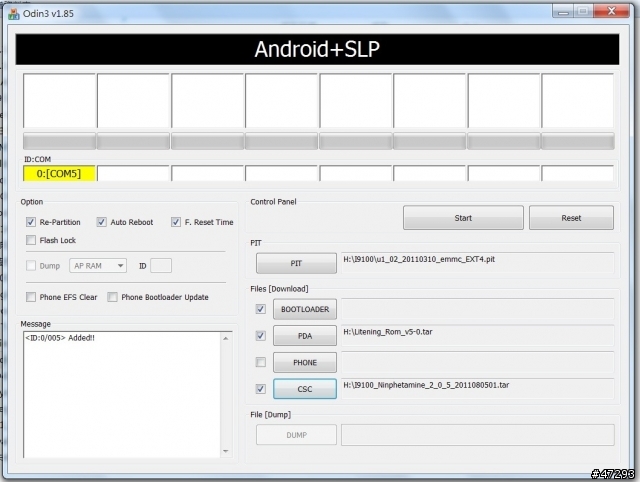Click the Odin3 application icon in title bar
The height and width of the screenshot is (482, 640).
tap(13, 13)
